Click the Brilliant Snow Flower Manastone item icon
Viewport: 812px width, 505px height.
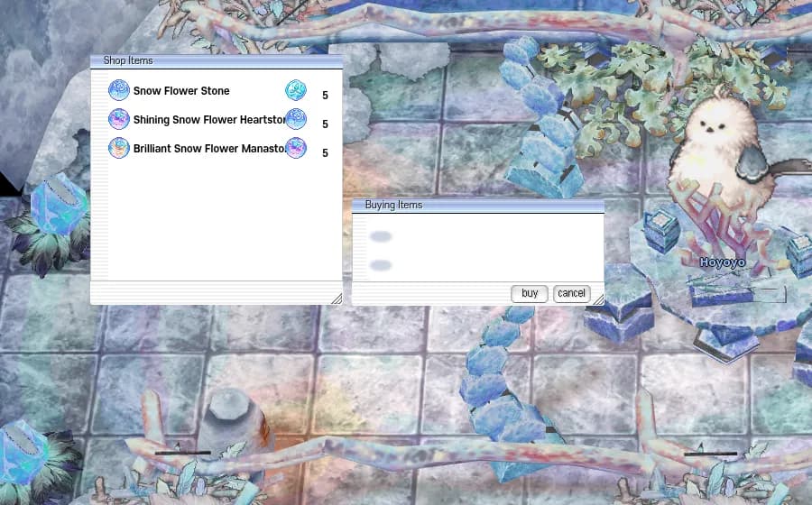118,148
